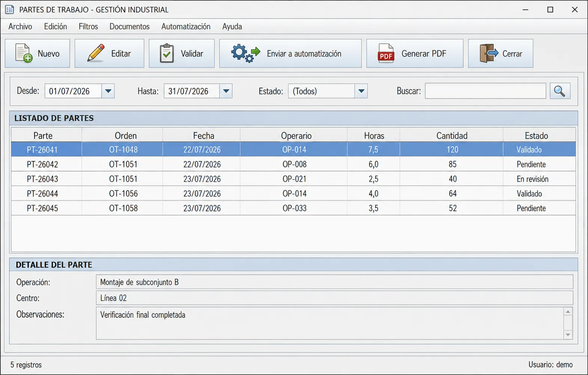Screen dimensions: 588x375
Task: Open the Ayuda menu
Action: tap(232, 27)
